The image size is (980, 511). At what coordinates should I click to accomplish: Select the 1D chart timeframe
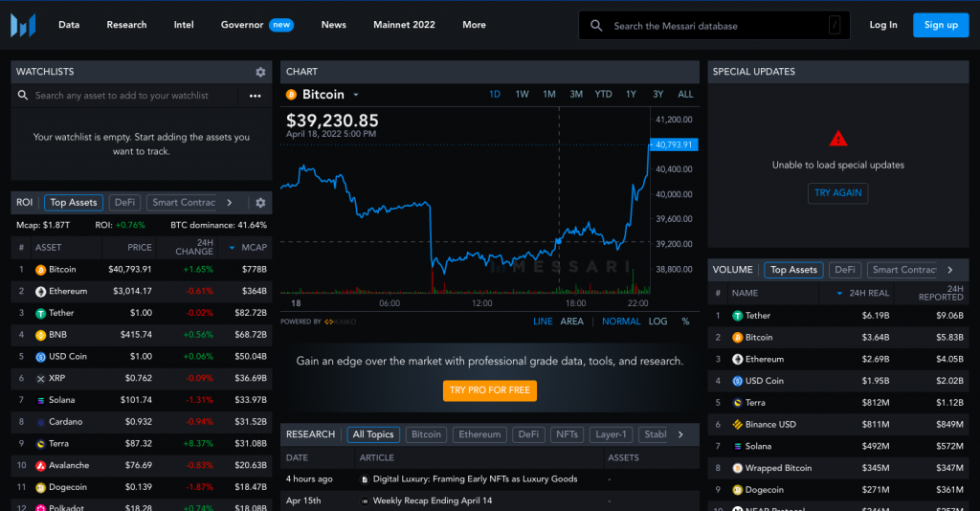[495, 95]
